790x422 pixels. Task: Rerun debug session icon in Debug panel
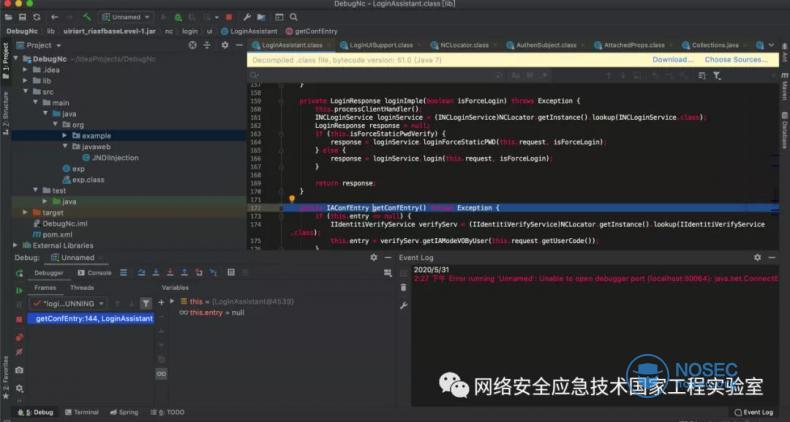point(19,273)
